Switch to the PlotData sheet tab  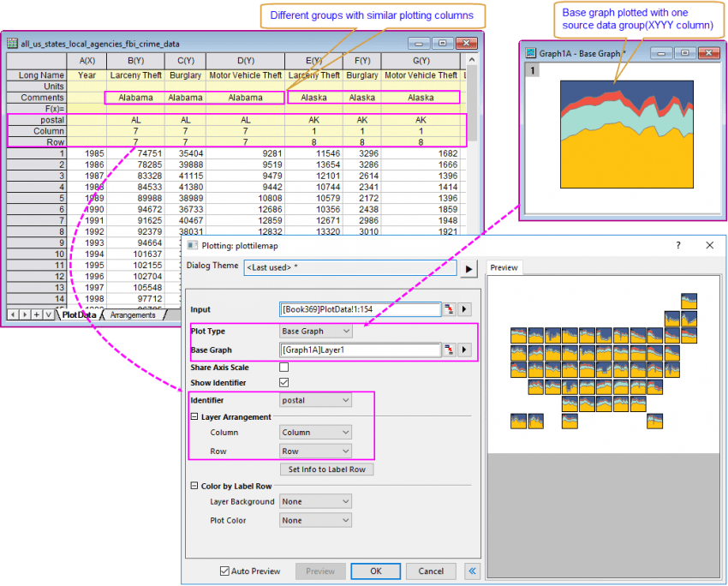pos(80,314)
